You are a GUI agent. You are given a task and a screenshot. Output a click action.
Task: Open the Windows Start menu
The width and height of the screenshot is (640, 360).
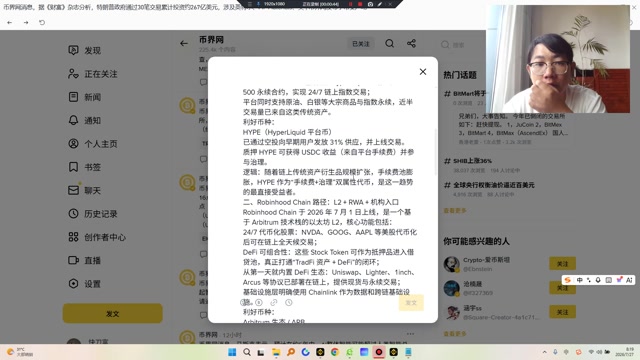(232, 352)
